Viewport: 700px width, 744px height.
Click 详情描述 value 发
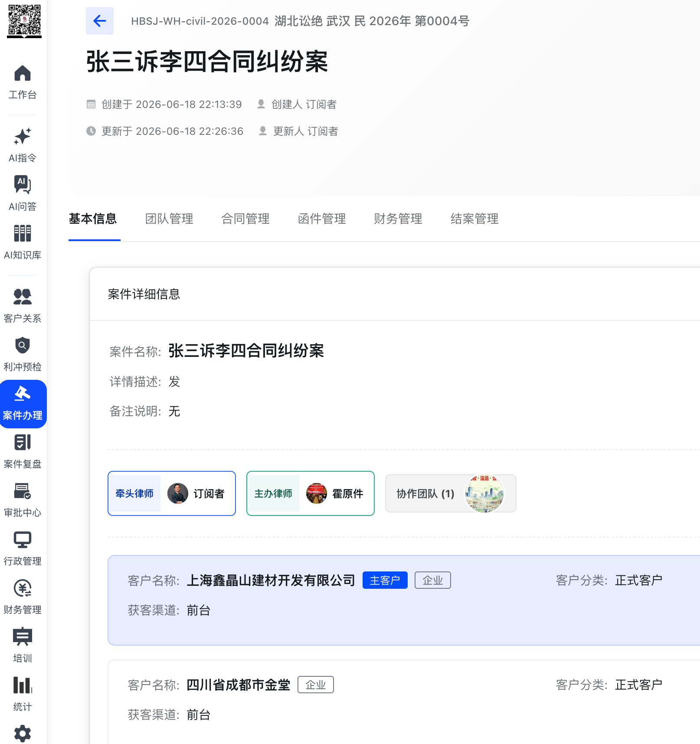pos(174,382)
